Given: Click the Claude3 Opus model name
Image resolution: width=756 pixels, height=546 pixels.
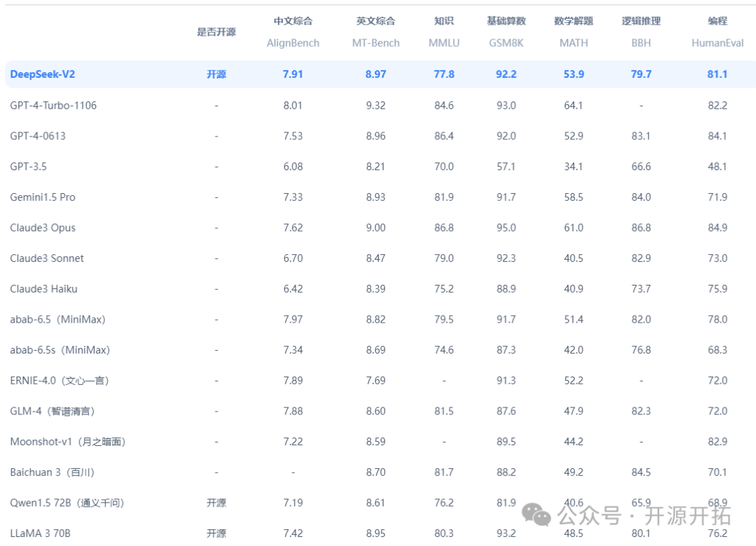Looking at the screenshot, I should pyautogui.click(x=43, y=227).
